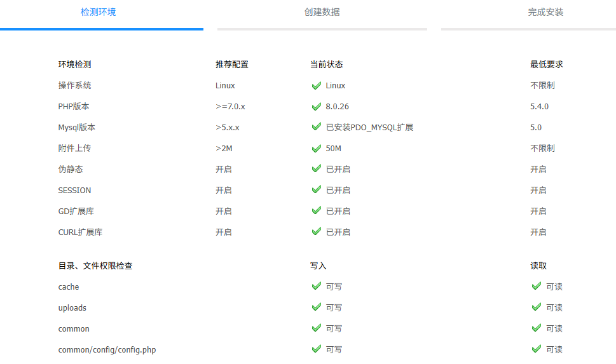The width and height of the screenshot is (616, 364).
Task: Click the cache writable check icon
Action: tap(316, 286)
